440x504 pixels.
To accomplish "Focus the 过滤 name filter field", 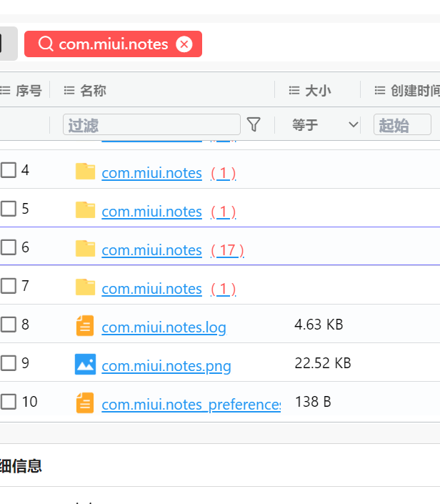I will 151,124.
